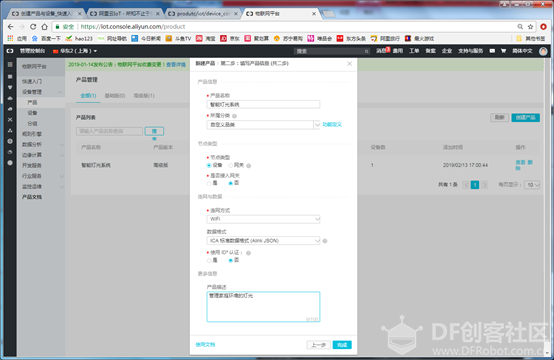This screenshot has height=360, width=554.
Task: Switch to the 阿里云IoT browser tab
Action: (123, 14)
